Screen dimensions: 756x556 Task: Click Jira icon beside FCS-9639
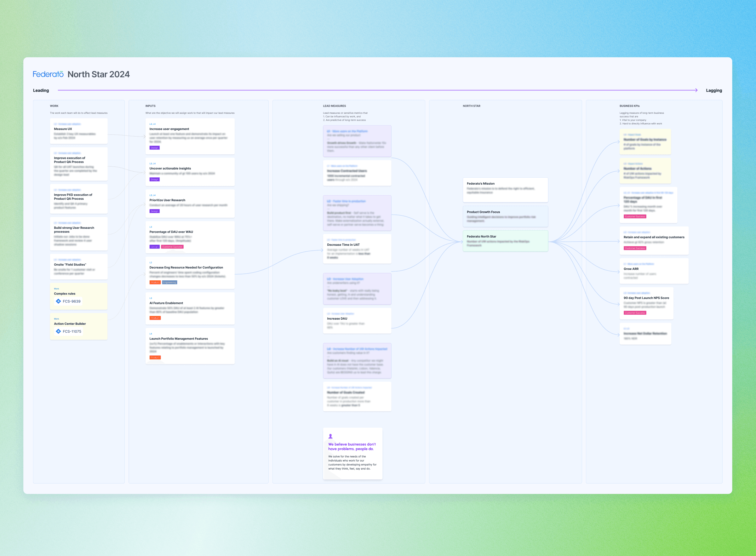click(58, 301)
